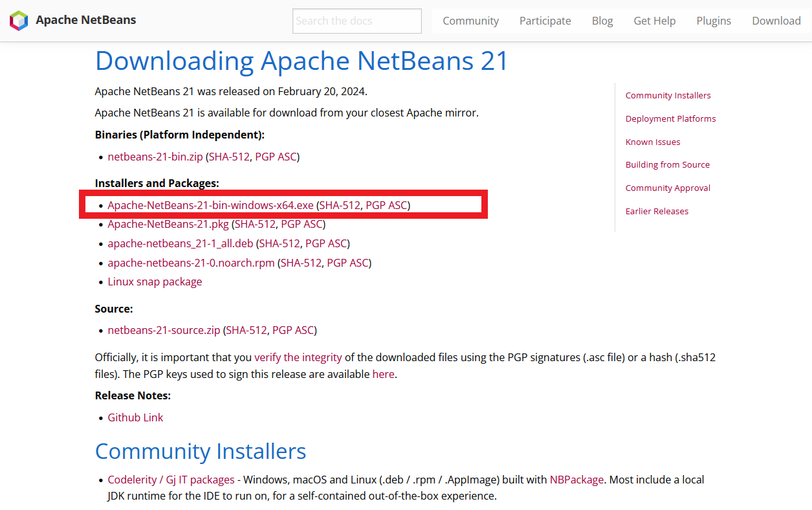The image size is (812, 510).
Task: Open the Community menu item
Action: [470, 20]
